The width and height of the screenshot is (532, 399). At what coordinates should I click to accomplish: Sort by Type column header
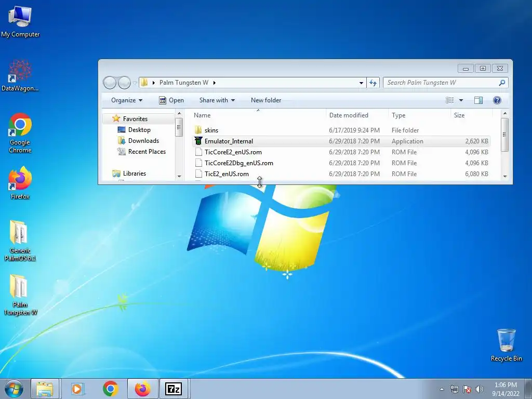click(x=419, y=115)
